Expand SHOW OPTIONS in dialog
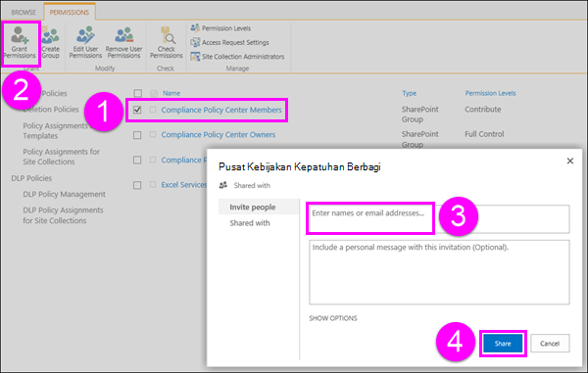 point(333,318)
